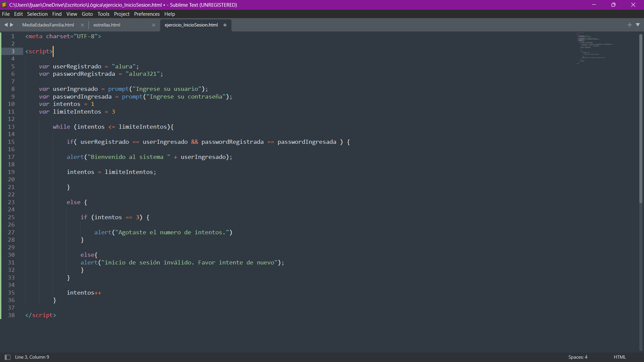The width and height of the screenshot is (644, 362).
Task: Click 'intentos++' statement
Action: click(x=84, y=293)
